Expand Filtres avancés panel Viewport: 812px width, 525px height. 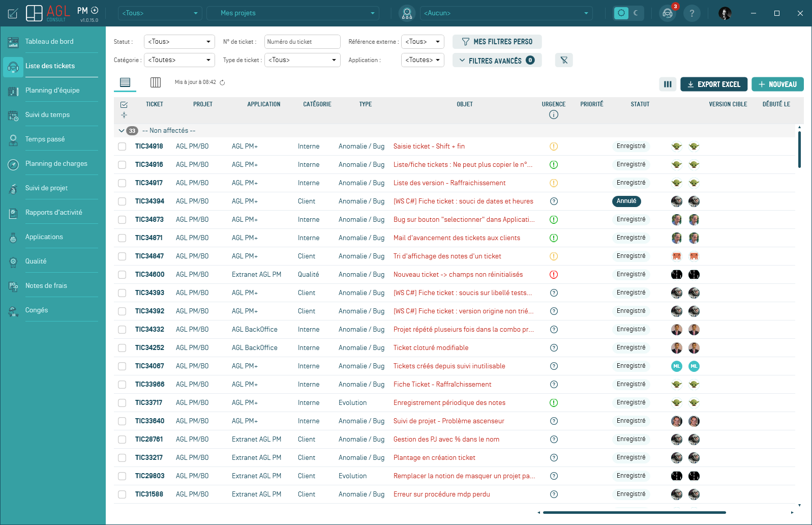(x=497, y=60)
